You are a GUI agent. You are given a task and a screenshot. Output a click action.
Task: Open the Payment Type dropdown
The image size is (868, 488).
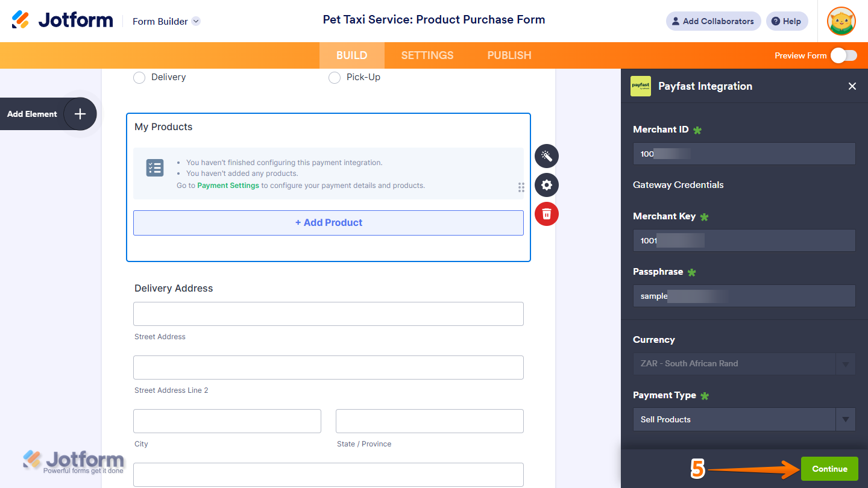[845, 419]
